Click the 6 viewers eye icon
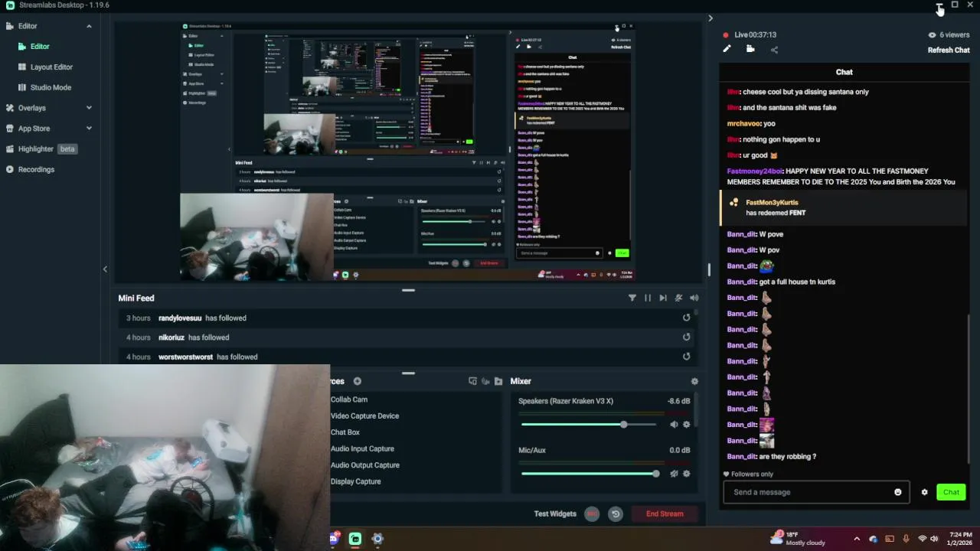The width and height of the screenshot is (980, 551). point(932,35)
